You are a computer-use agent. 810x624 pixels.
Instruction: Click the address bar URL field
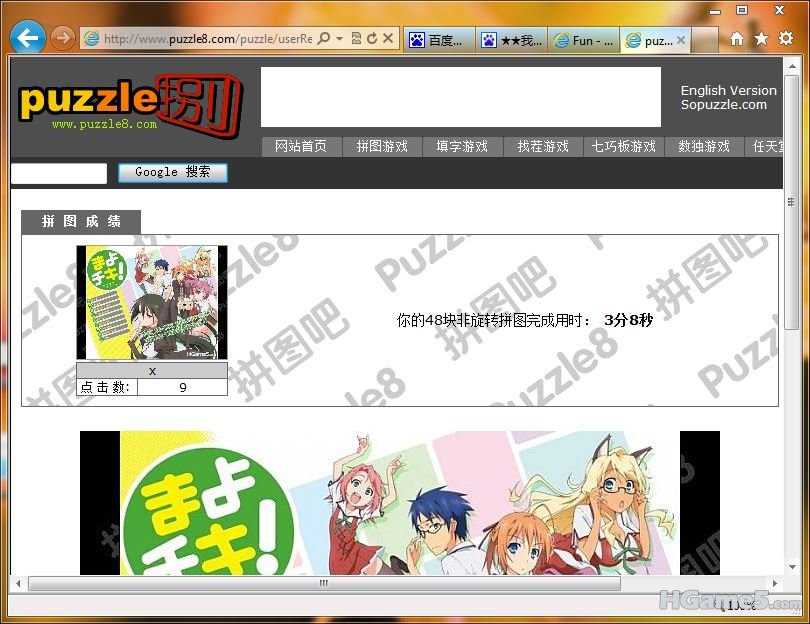(x=208, y=39)
